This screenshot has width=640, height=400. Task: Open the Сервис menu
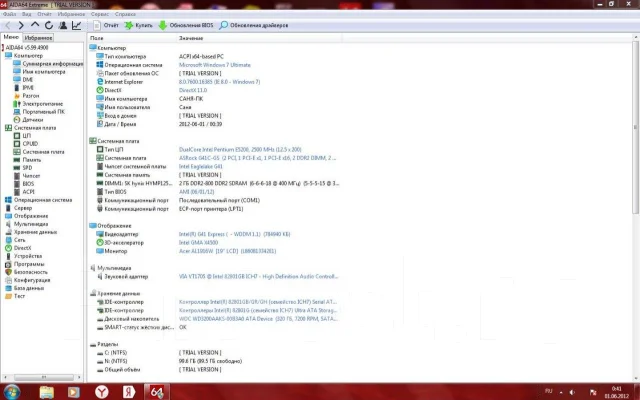point(100,14)
